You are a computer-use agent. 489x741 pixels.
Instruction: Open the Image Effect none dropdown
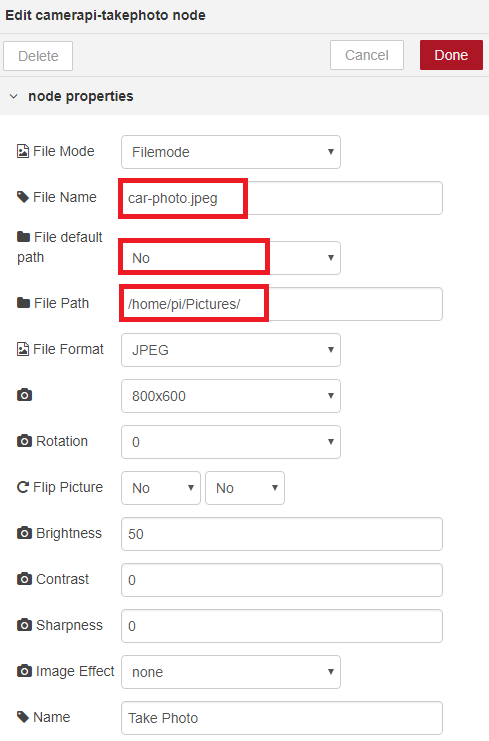click(231, 672)
